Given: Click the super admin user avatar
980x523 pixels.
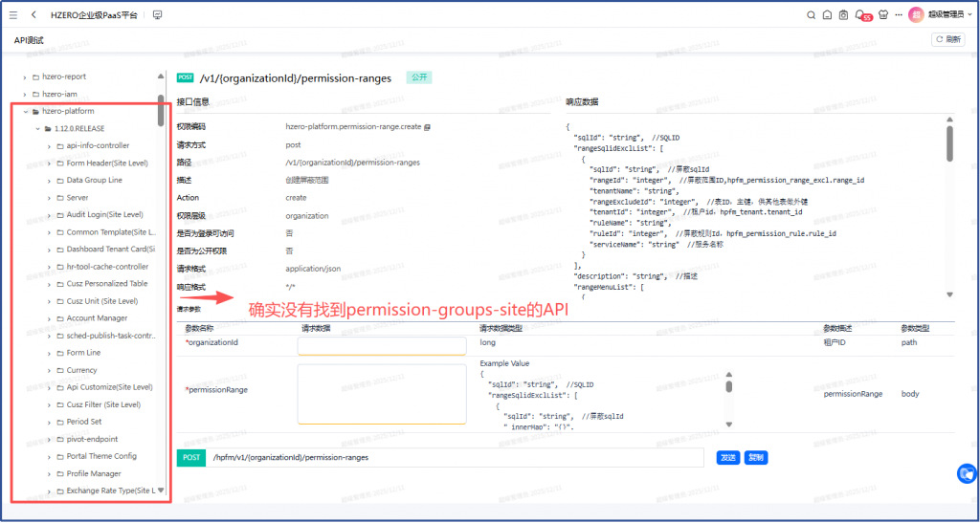Looking at the screenshot, I should coord(916,15).
